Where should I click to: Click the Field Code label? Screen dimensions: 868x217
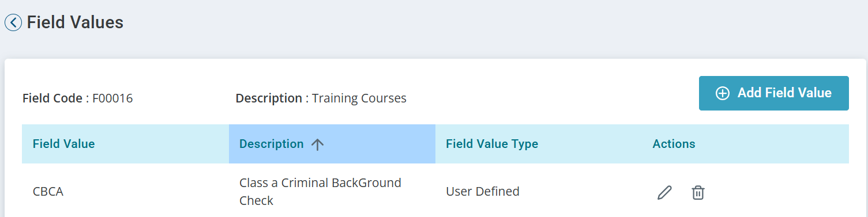(x=52, y=98)
